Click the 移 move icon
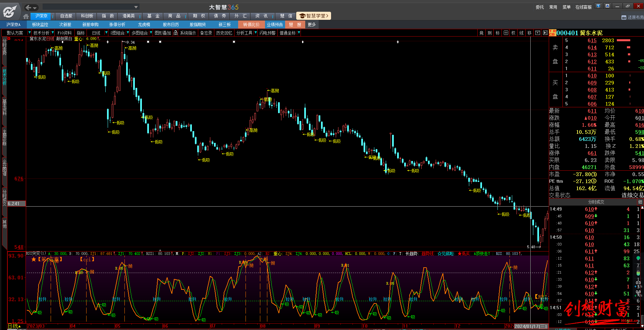Viewport: 644px width, 330px height. pyautogui.click(x=530, y=33)
